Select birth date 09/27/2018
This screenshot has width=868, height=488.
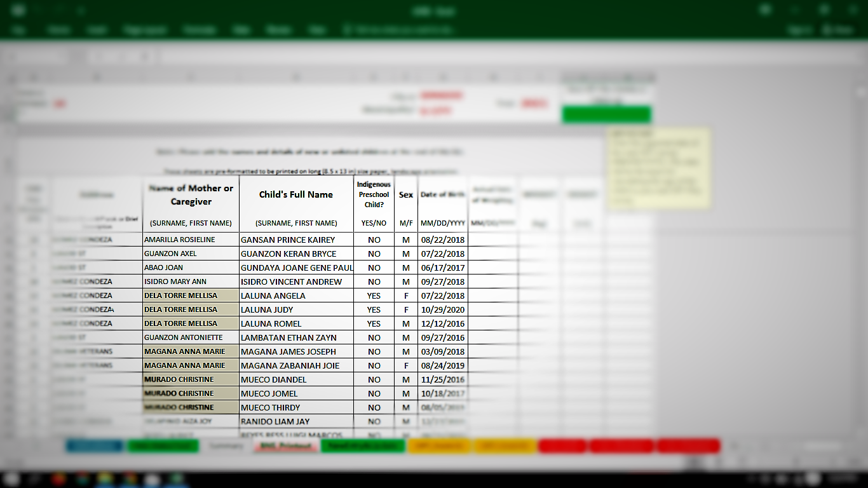pyautogui.click(x=443, y=281)
